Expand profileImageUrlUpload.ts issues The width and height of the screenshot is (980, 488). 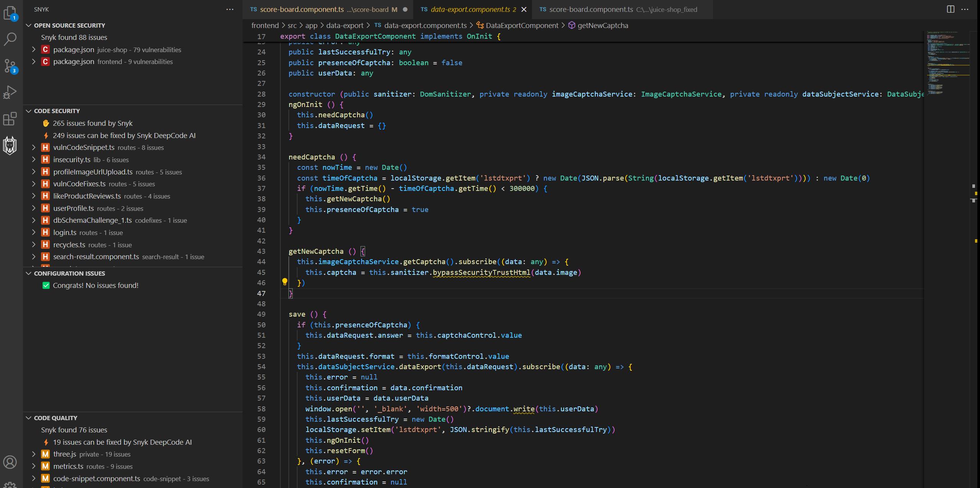click(34, 172)
